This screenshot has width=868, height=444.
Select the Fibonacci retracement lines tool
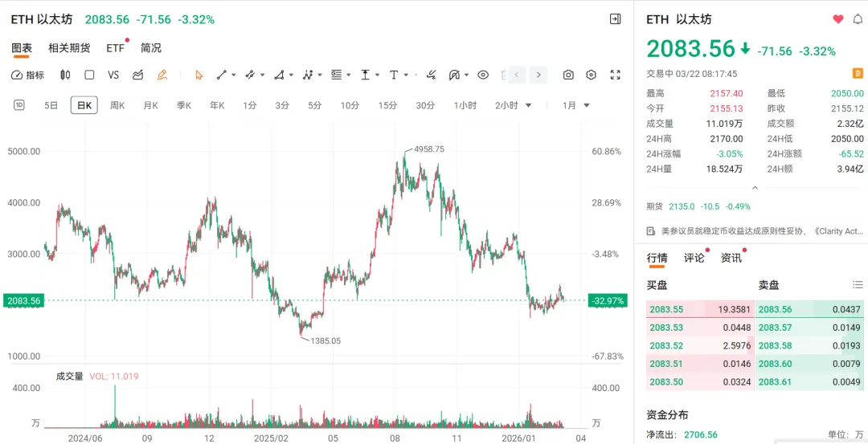click(x=337, y=75)
